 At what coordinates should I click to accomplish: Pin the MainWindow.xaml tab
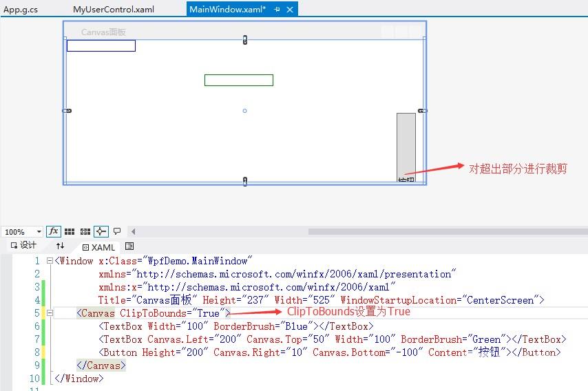(277, 10)
